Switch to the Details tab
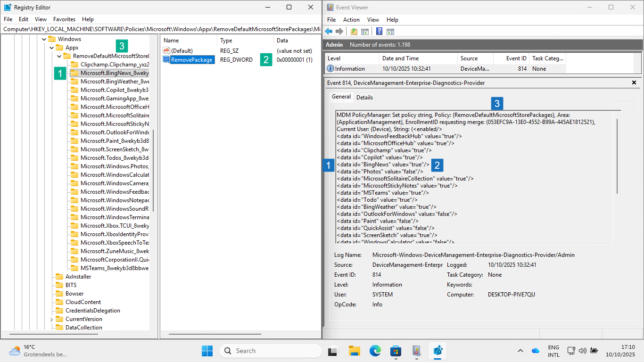Screen dimensions: 644x362 pos(364,98)
